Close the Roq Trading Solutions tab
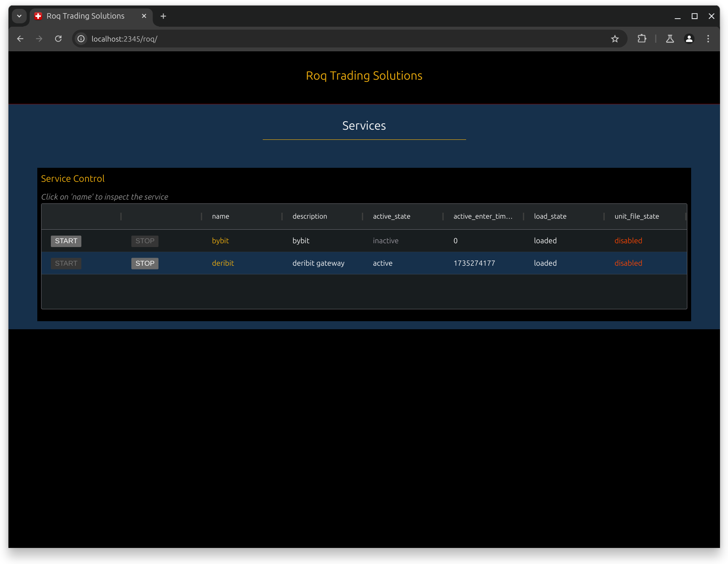Screen dimensions: 728x564 (x=144, y=16)
